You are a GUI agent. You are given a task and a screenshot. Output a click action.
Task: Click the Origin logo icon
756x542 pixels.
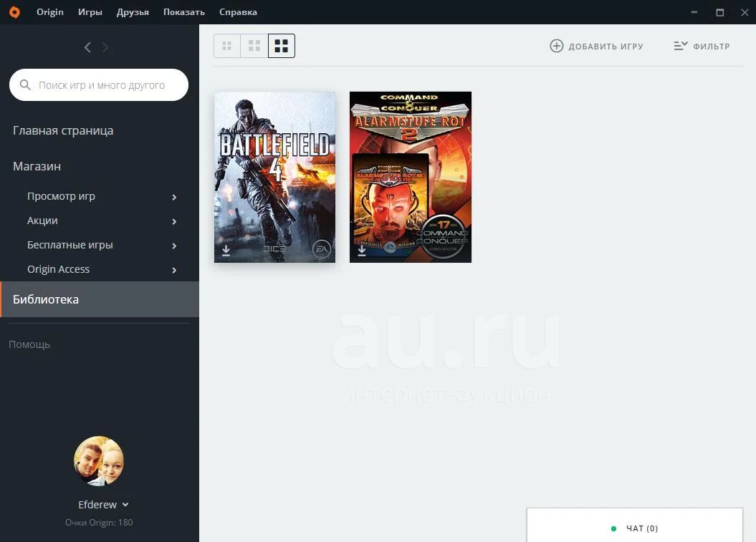coord(14,12)
